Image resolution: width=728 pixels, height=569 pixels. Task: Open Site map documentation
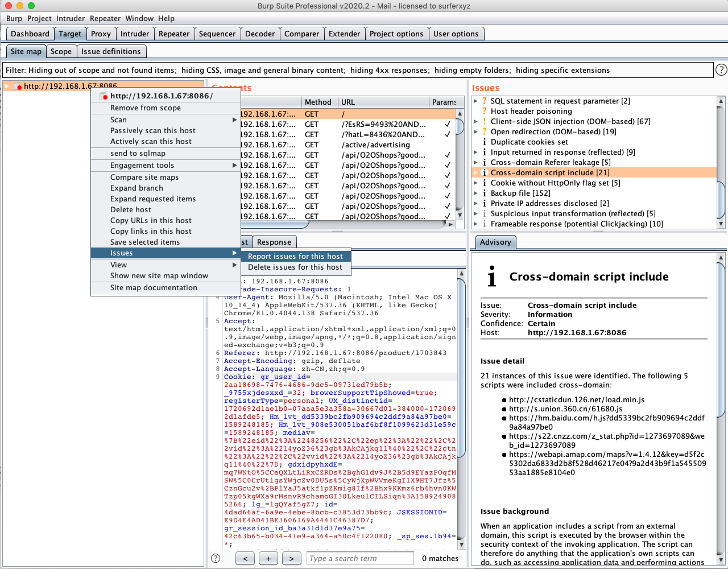[166, 287]
